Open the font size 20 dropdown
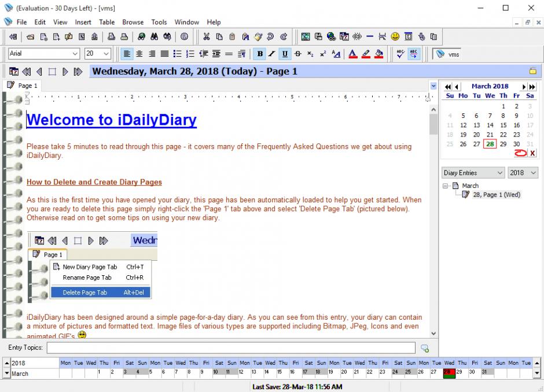 (x=106, y=54)
